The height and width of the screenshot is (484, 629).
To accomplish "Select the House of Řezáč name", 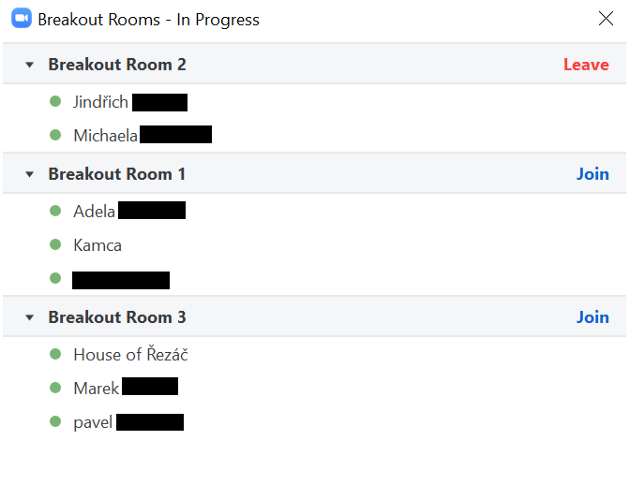I will 131,354.
